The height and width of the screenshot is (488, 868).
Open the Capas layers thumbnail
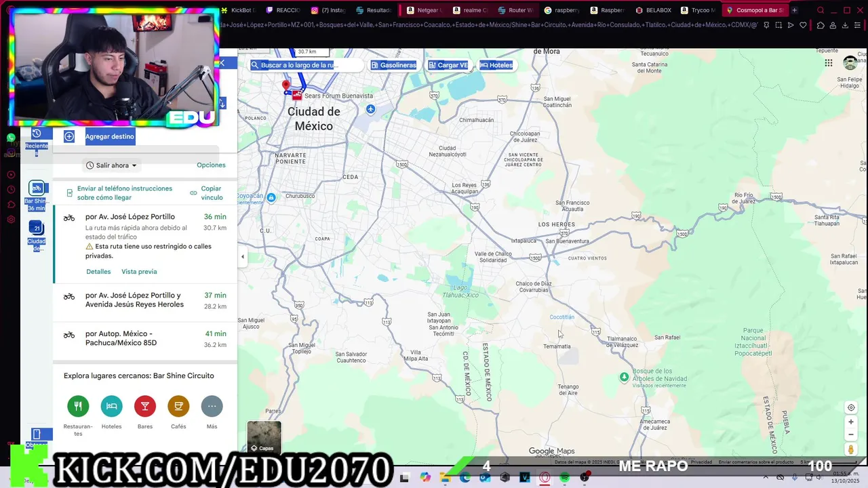[264, 437]
